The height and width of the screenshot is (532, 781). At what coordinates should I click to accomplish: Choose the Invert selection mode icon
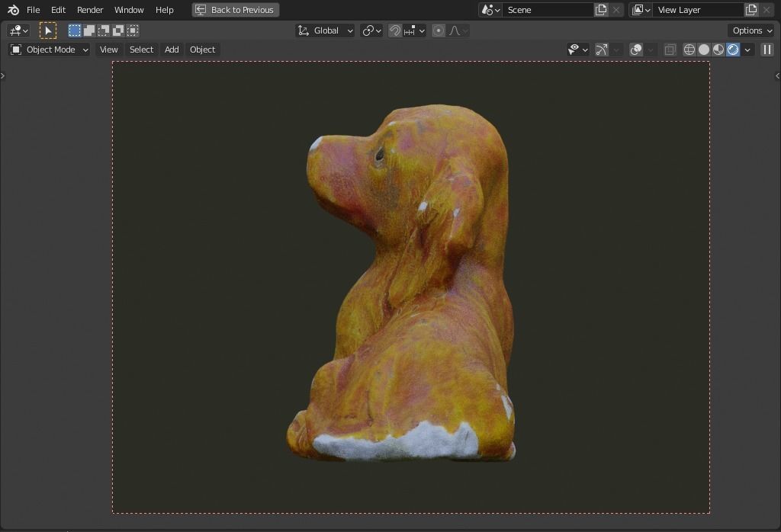(118, 30)
